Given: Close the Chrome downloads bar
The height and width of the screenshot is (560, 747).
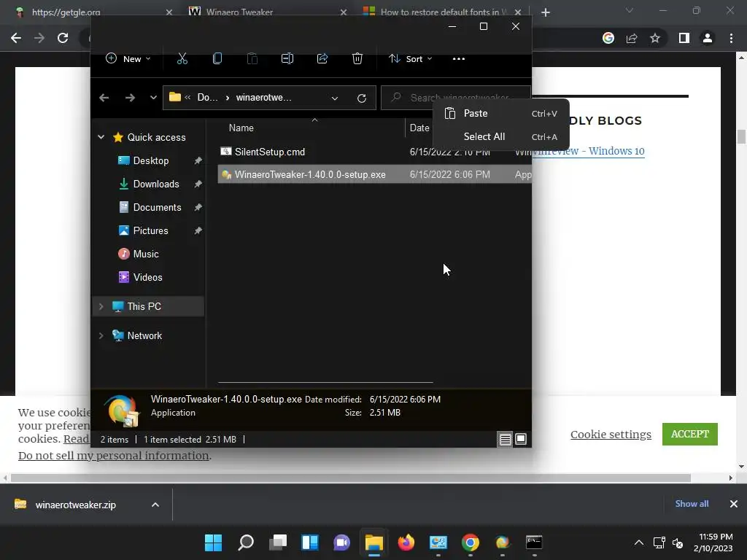Looking at the screenshot, I should point(734,504).
